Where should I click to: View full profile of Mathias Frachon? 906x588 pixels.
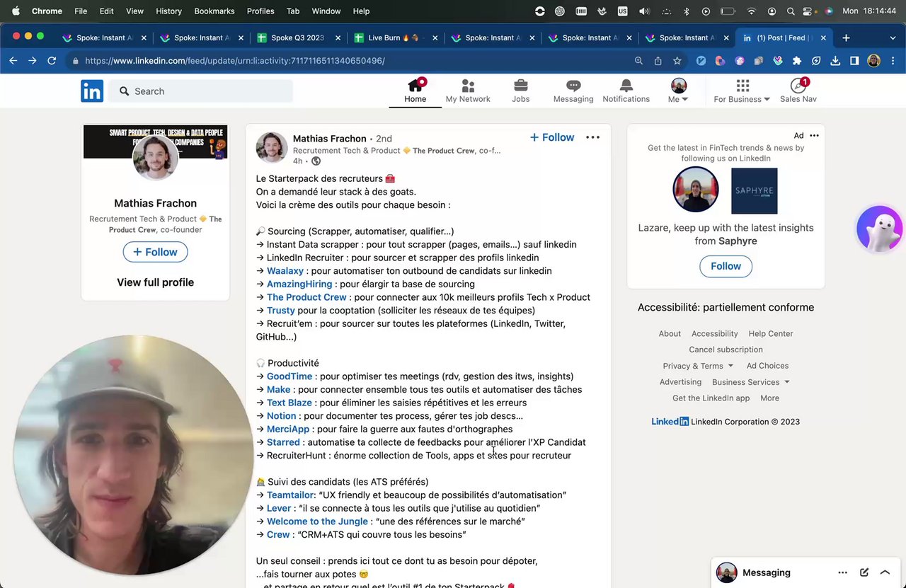[155, 282]
